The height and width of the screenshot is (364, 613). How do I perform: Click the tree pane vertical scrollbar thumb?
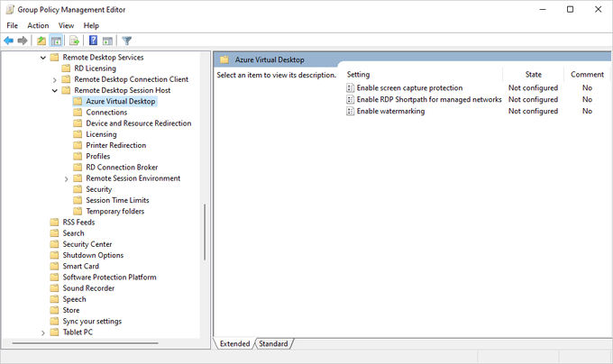[x=204, y=232]
